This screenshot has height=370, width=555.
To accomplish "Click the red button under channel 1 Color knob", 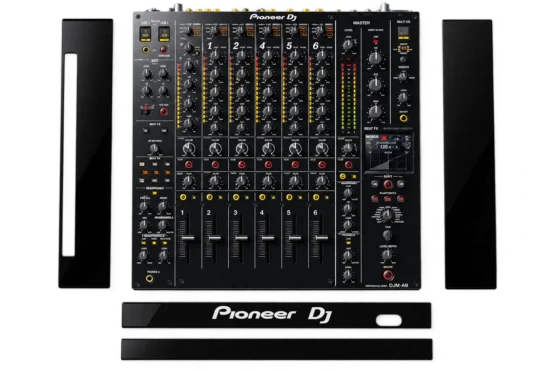I will (x=189, y=165).
